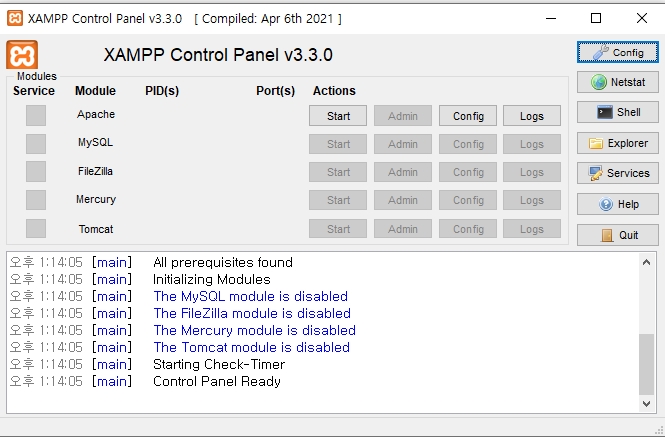Image resolution: width=665 pixels, height=437 pixels.
Task: Open Netstat from the side panel
Action: click(x=618, y=82)
